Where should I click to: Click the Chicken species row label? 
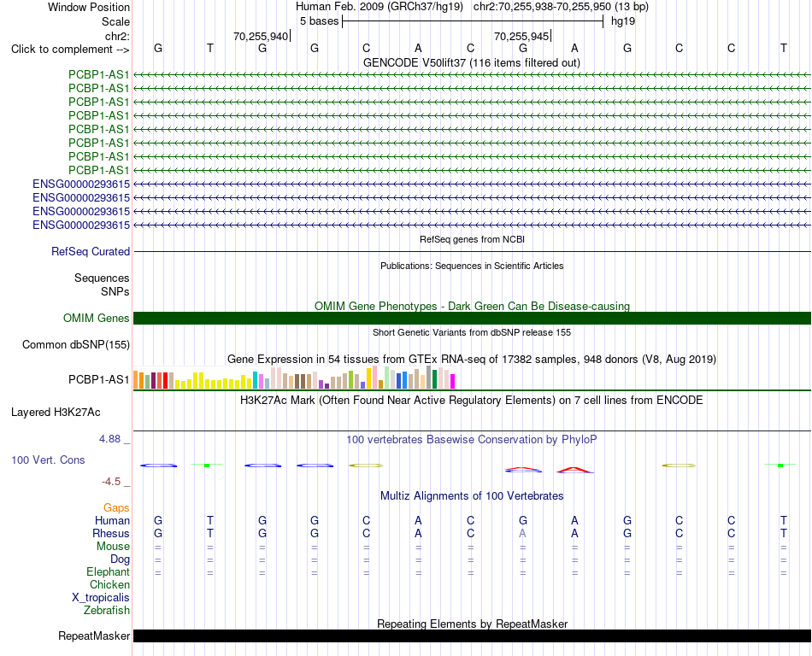point(109,584)
